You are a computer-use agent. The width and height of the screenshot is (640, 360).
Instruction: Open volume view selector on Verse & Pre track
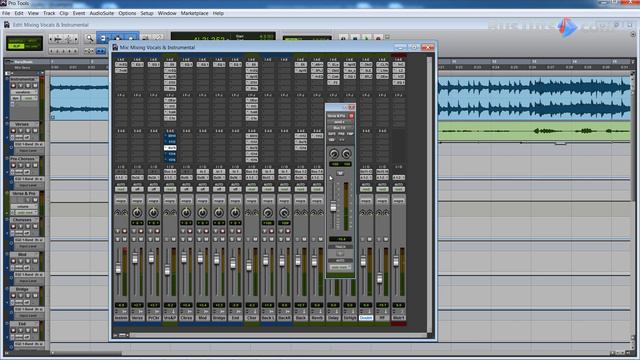click(23, 207)
